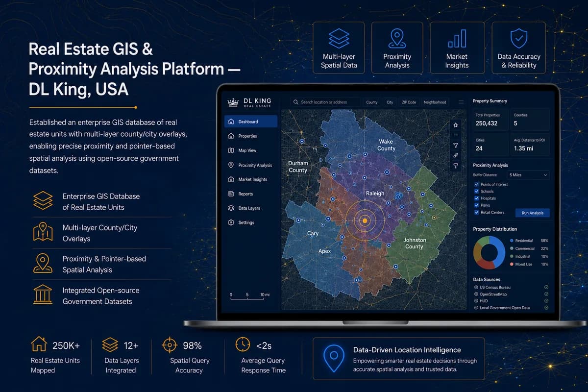Click the Average Query Response clock icon
Viewport: 588px width, 392px height.
[x=243, y=344]
